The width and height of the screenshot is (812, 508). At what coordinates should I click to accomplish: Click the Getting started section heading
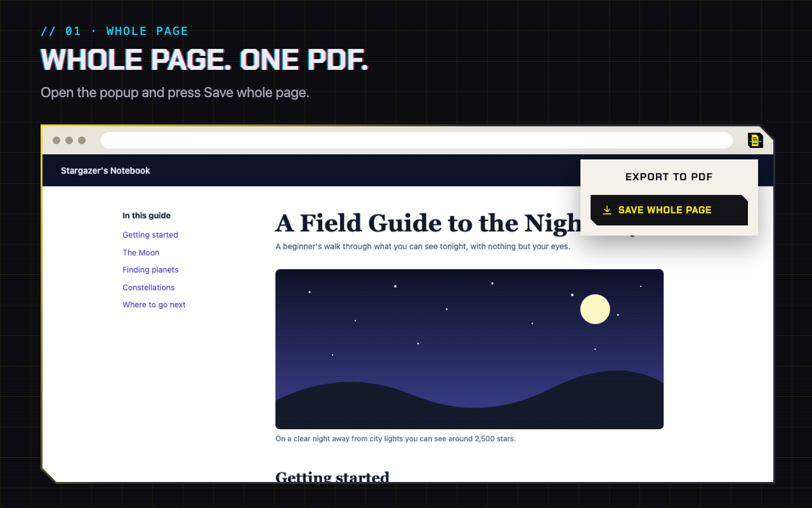(332, 477)
